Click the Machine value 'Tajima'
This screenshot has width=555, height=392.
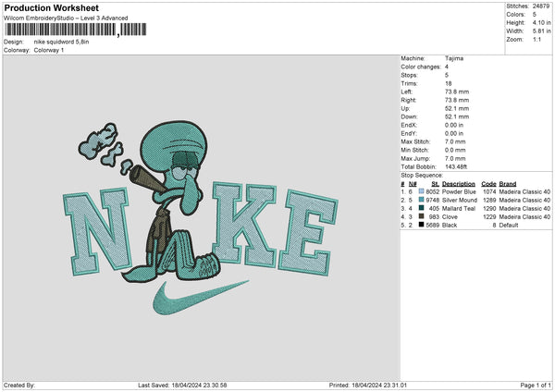[454, 58]
